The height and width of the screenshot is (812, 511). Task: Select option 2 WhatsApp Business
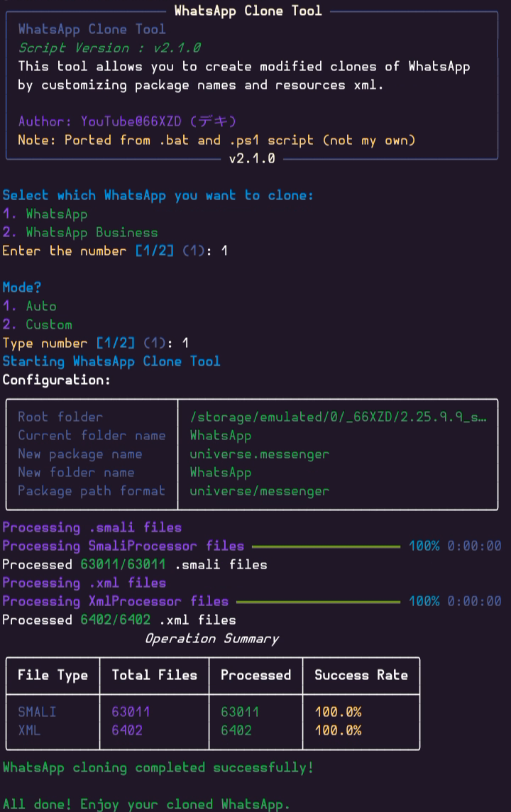[80, 233]
